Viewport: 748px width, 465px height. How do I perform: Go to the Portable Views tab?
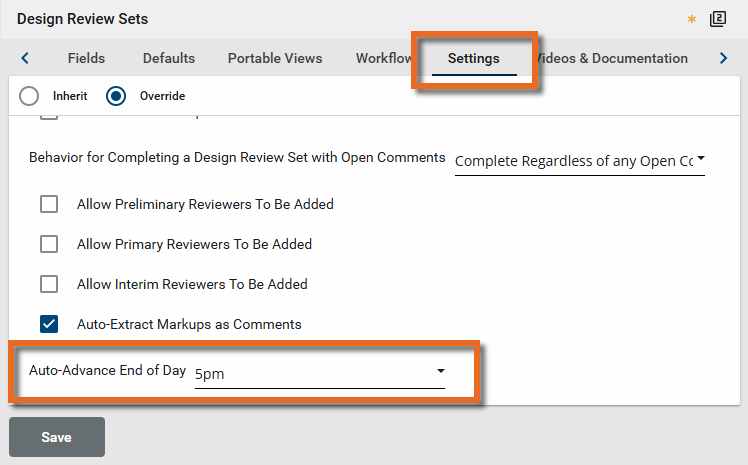[275, 58]
